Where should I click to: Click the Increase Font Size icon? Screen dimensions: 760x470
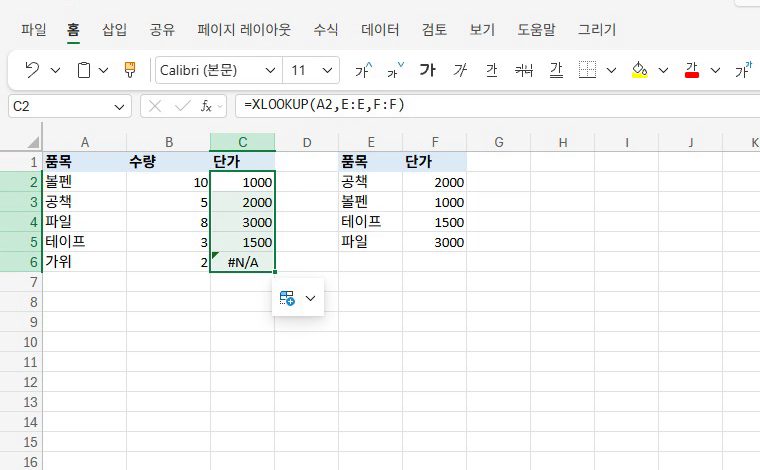[364, 70]
